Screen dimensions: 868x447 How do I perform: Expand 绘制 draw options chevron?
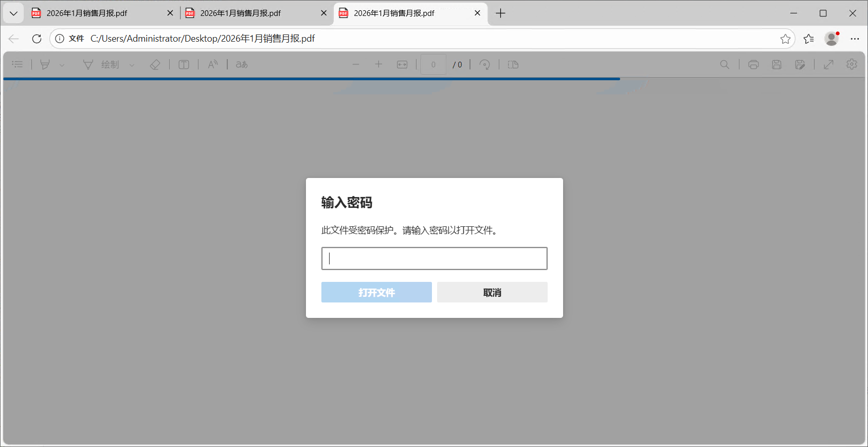pyautogui.click(x=132, y=65)
